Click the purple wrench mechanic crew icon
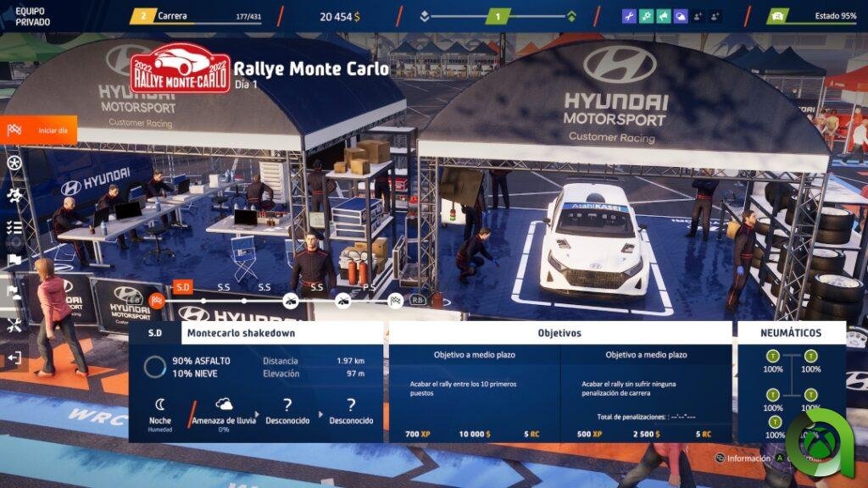 629,16
